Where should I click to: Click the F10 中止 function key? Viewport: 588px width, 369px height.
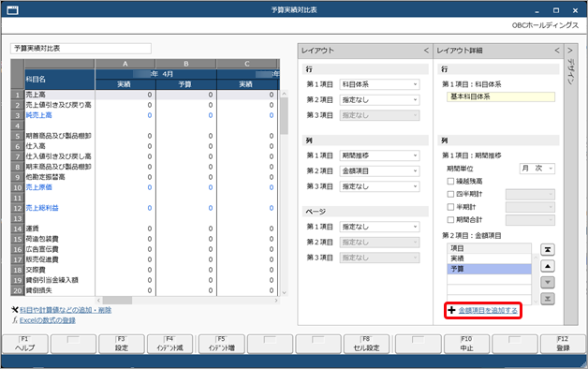click(x=466, y=344)
